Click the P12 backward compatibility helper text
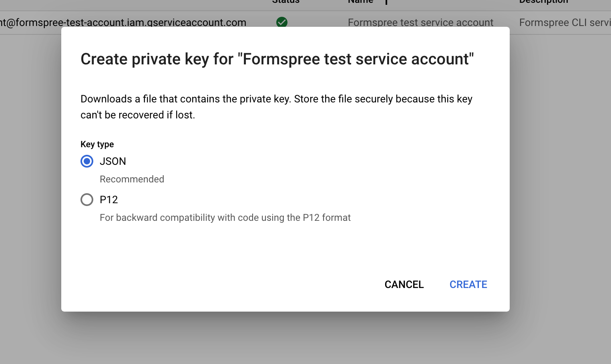The width and height of the screenshot is (611, 364). [225, 218]
